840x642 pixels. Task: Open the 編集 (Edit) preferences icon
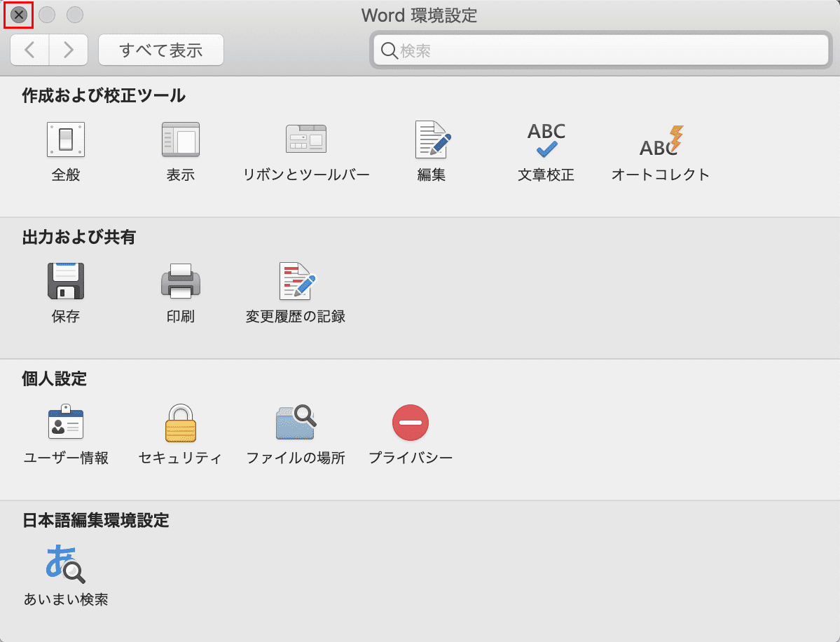point(432,140)
